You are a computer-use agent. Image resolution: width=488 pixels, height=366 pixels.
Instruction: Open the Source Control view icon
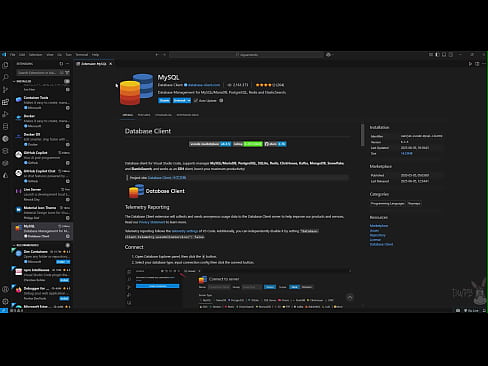coord(5,89)
